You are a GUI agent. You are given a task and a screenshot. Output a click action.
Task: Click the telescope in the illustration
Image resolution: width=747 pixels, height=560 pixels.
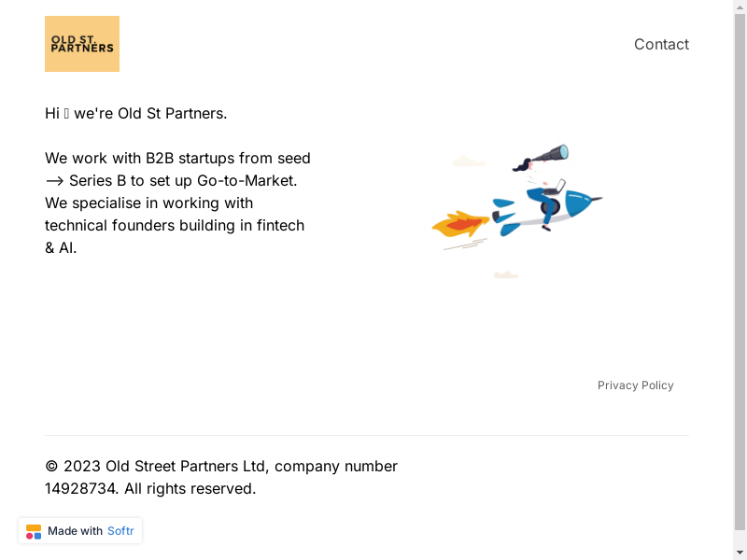(x=551, y=154)
